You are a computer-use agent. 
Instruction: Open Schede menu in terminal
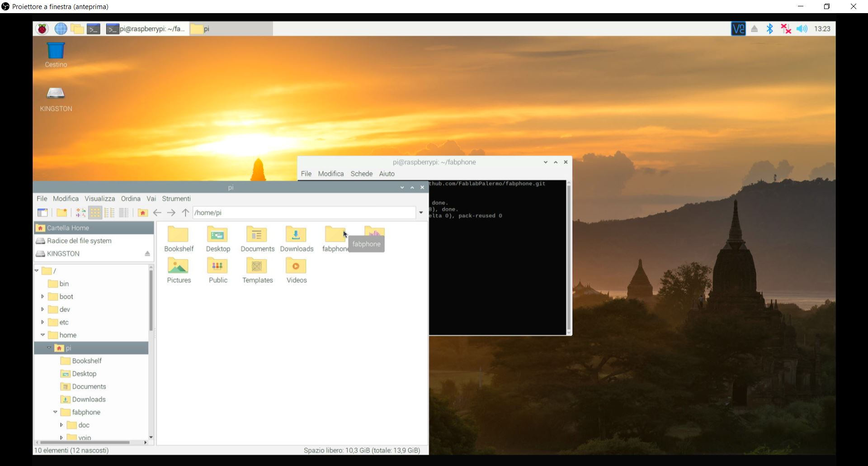(362, 174)
